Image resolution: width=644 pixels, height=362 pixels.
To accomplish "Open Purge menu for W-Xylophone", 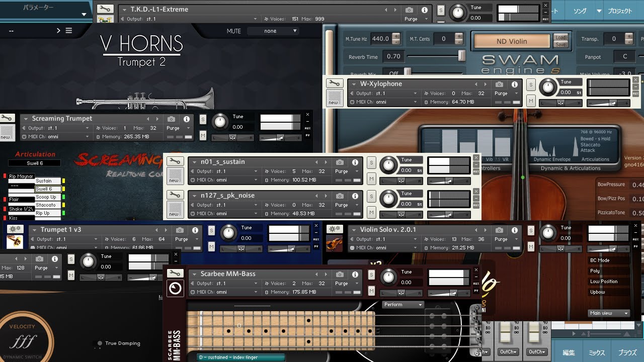I will [x=504, y=94].
